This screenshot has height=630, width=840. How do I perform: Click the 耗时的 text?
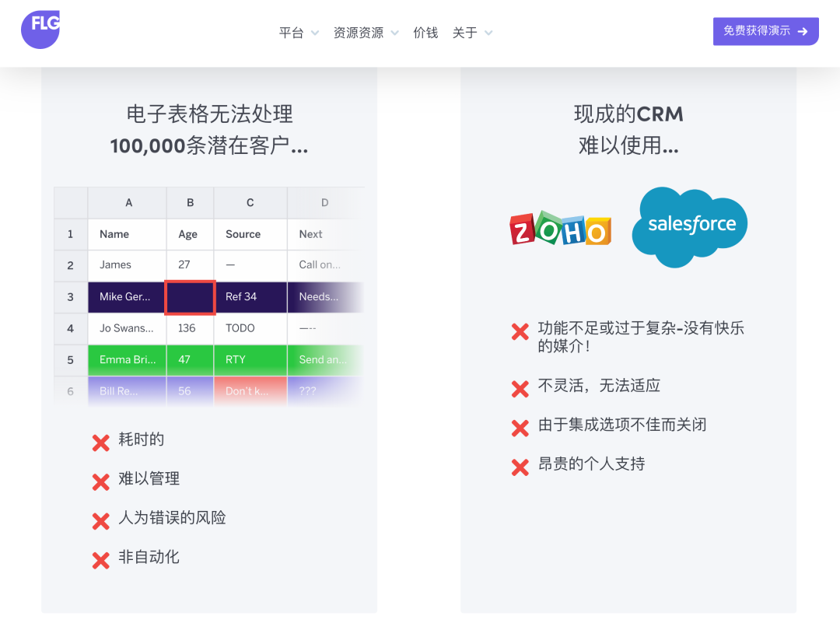[x=142, y=439]
